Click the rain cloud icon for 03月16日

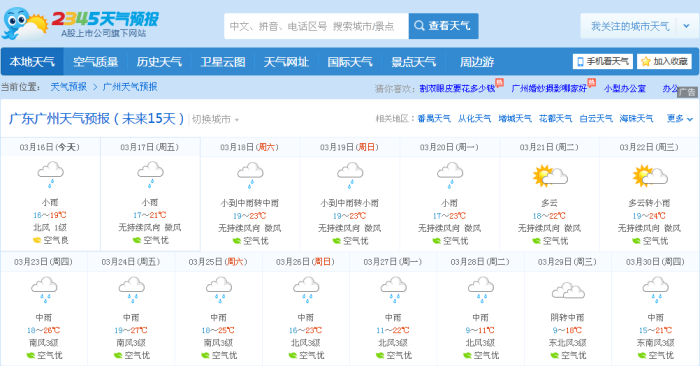pyautogui.click(x=50, y=175)
